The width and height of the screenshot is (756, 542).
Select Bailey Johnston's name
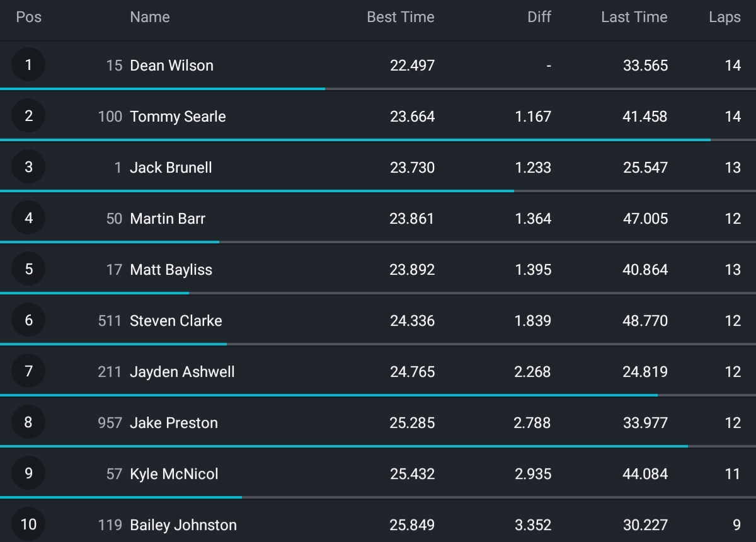click(x=183, y=525)
